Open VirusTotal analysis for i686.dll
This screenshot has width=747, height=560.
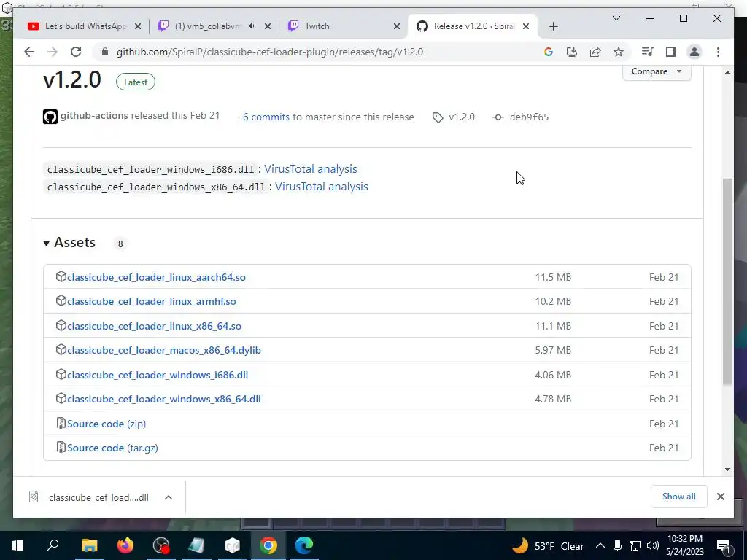311,169
